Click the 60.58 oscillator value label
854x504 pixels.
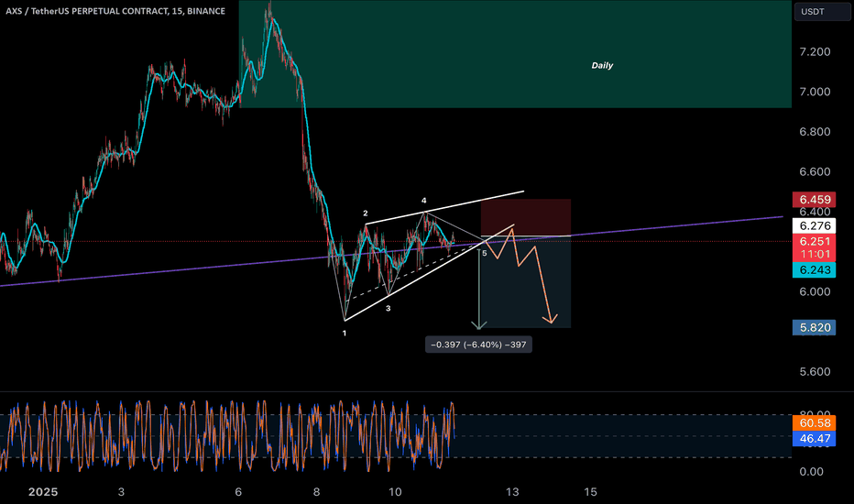[x=815, y=422]
